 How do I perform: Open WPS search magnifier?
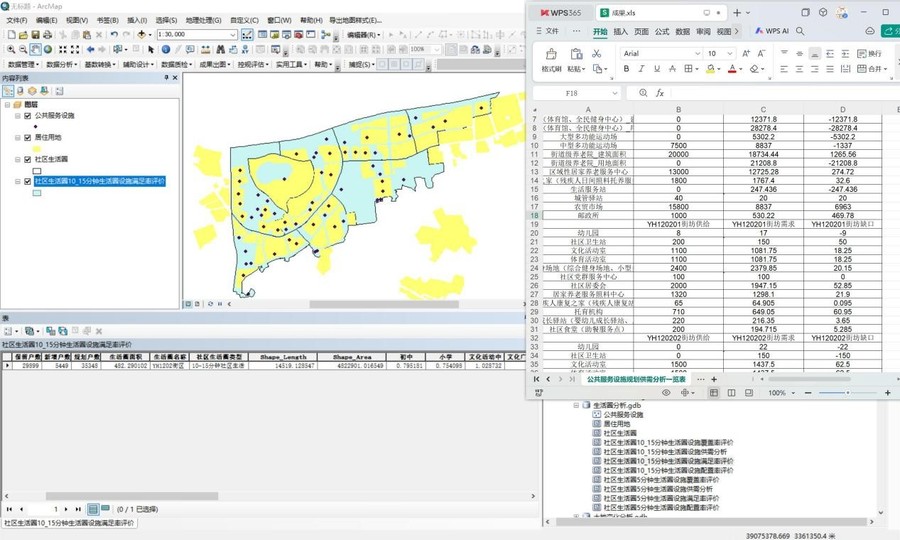click(800, 31)
